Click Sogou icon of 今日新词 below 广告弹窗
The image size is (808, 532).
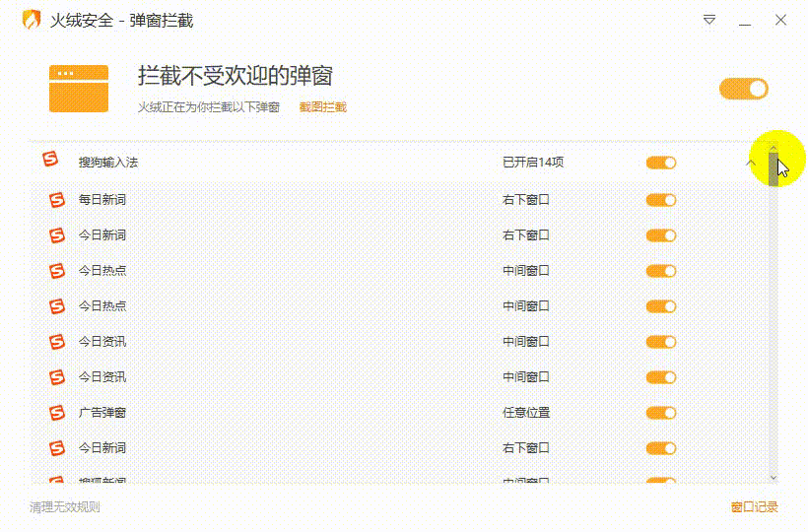57,448
